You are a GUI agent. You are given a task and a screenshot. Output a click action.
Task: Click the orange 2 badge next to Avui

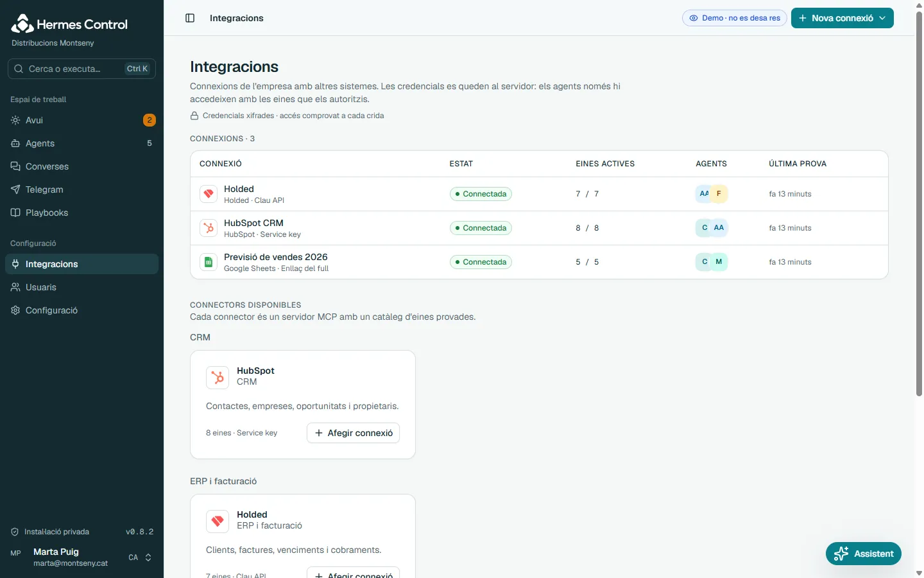point(150,120)
